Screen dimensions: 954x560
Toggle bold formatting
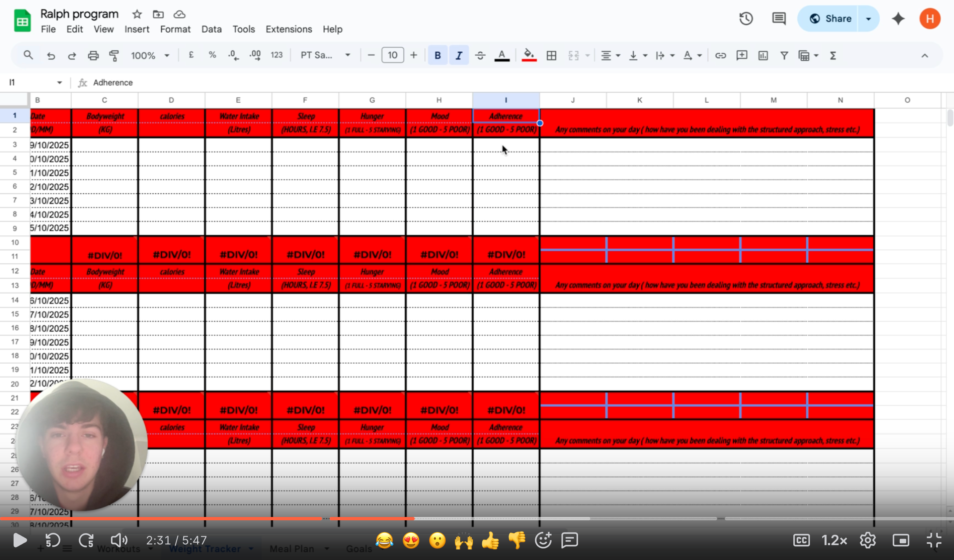(x=438, y=56)
